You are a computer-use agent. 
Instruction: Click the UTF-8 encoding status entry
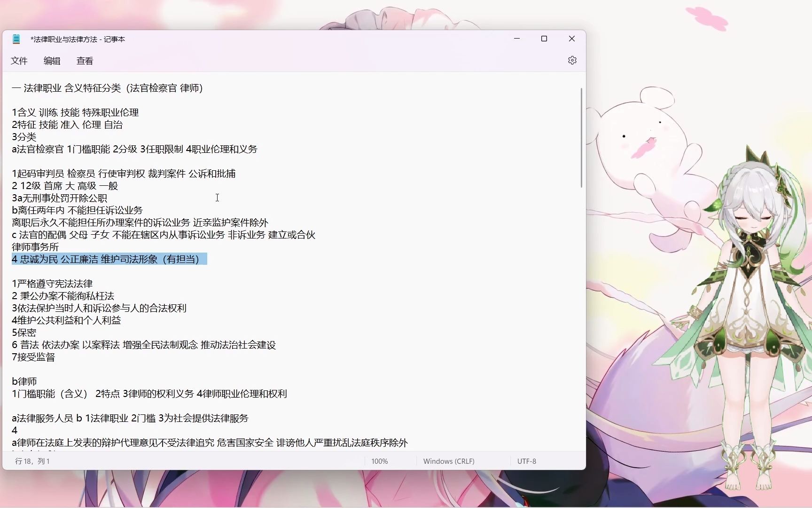coord(527,461)
